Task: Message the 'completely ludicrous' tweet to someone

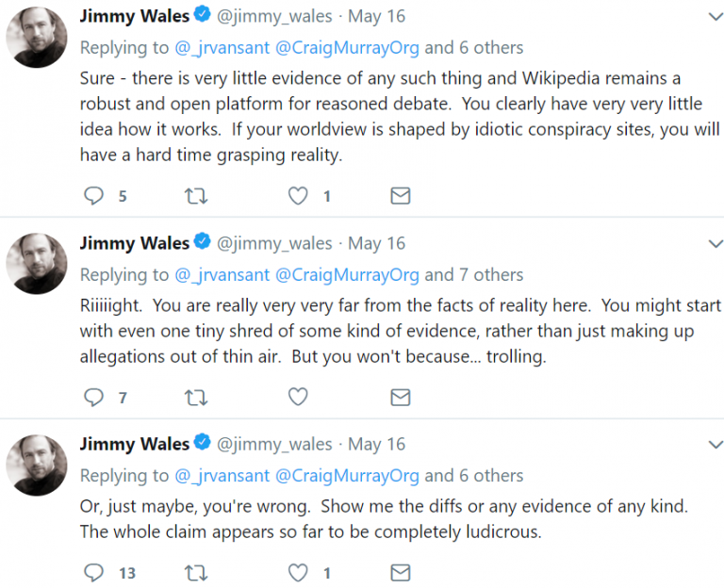Action: coord(400,572)
